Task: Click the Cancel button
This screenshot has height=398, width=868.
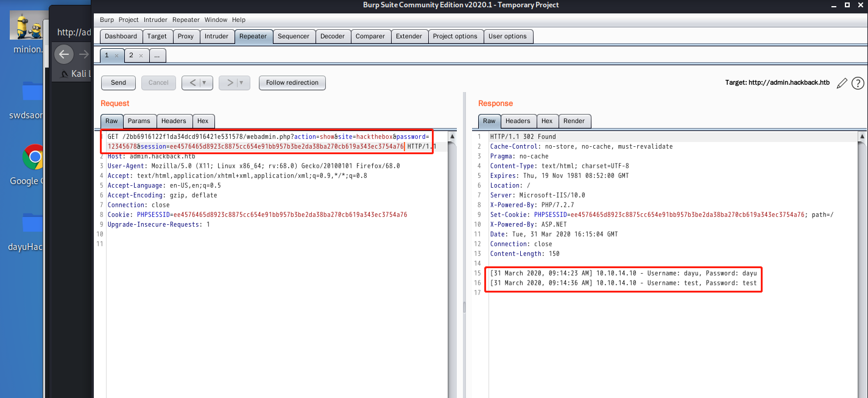Action: (x=158, y=83)
